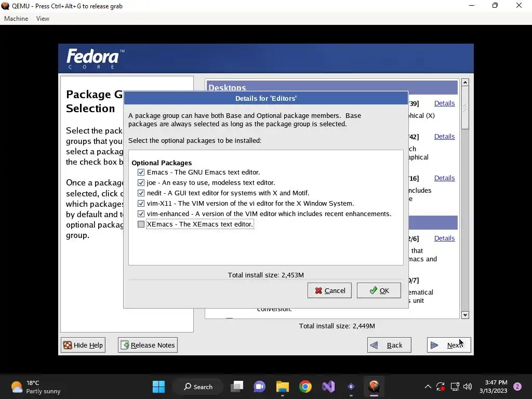Toggle the Emacs package checkbox
The height and width of the screenshot is (399, 532).
(141, 172)
